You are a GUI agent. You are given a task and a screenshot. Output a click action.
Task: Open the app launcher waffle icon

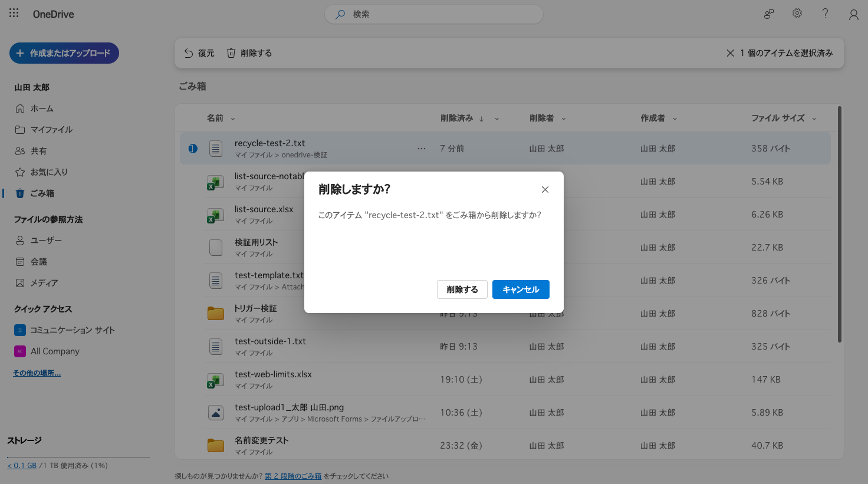click(x=14, y=12)
